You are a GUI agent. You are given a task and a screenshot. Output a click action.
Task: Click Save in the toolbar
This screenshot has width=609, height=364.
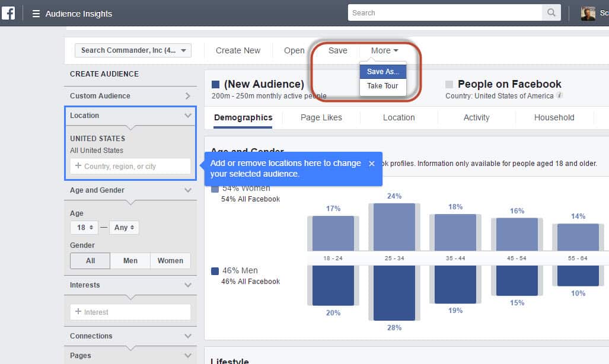click(x=338, y=50)
